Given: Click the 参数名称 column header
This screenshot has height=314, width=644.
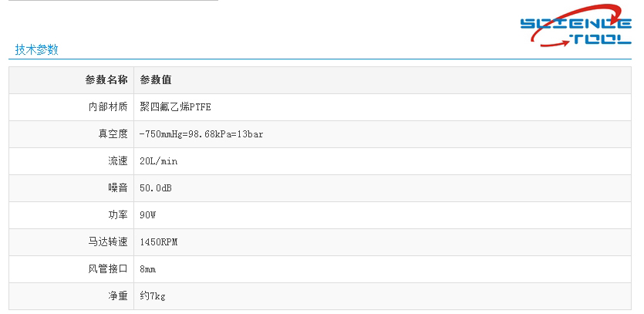Looking at the screenshot, I should [106, 80].
